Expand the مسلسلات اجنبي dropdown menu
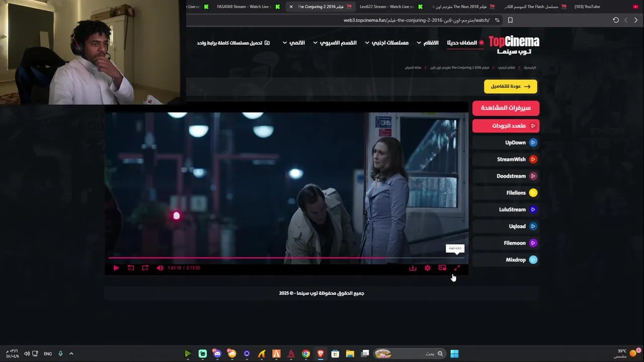This screenshot has height=362, width=644. (x=386, y=43)
